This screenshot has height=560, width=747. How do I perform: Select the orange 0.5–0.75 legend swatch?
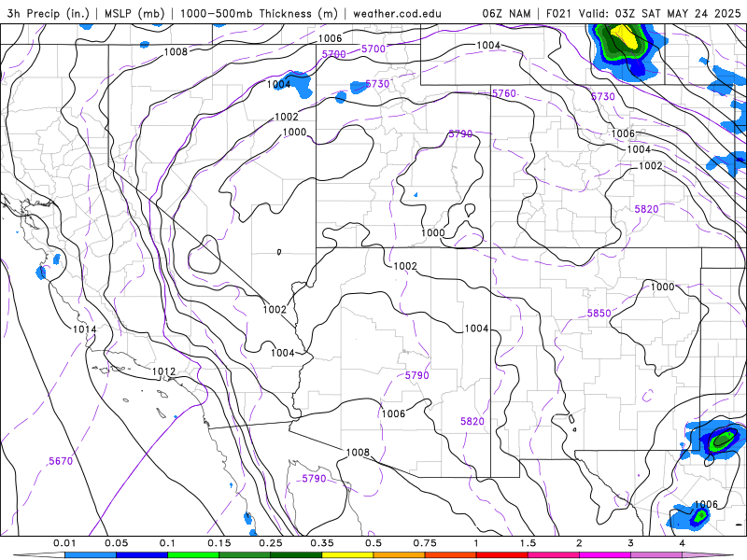[400, 555]
